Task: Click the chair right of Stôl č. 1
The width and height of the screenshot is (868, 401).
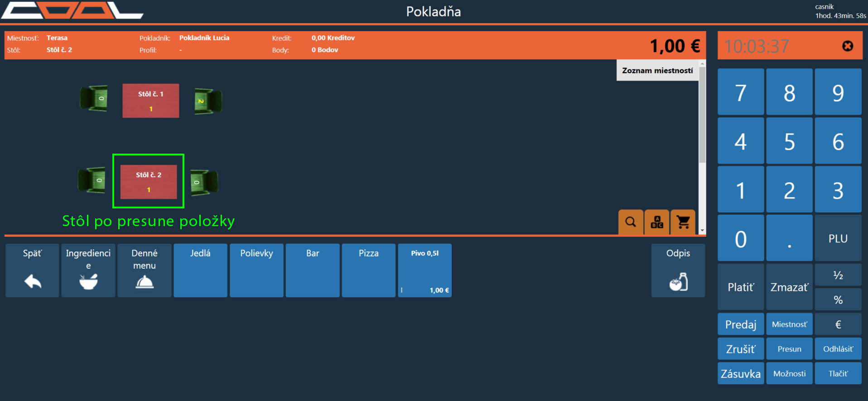Action: 208,101
